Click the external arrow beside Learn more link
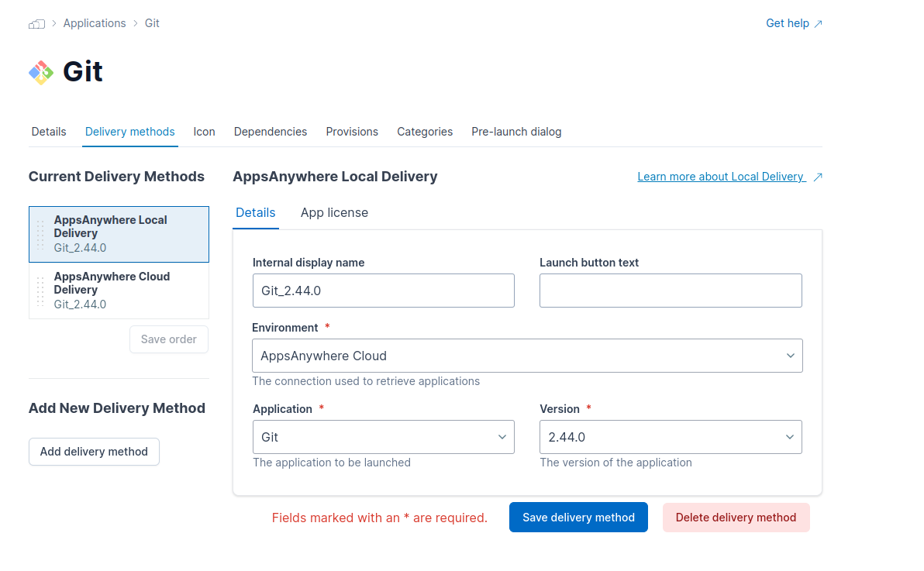The image size is (924, 571). (818, 177)
